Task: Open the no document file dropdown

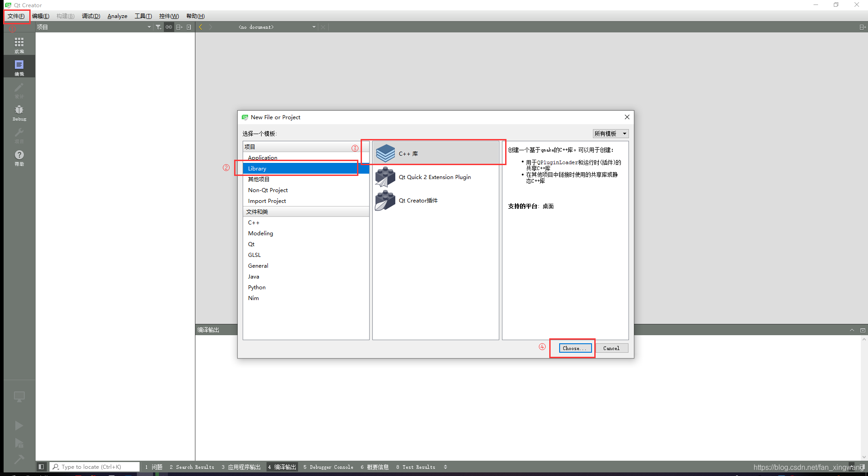Action: coord(277,27)
